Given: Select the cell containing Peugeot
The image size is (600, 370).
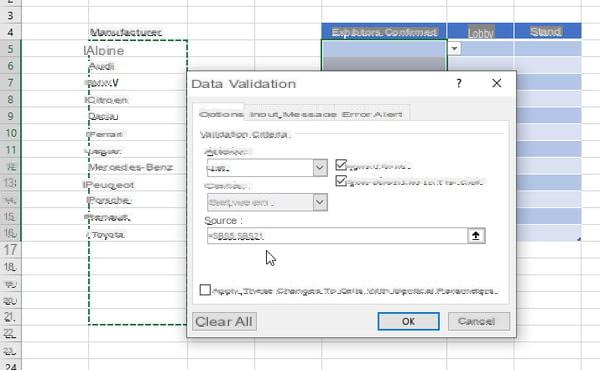Looking at the screenshot, I should point(138,184).
